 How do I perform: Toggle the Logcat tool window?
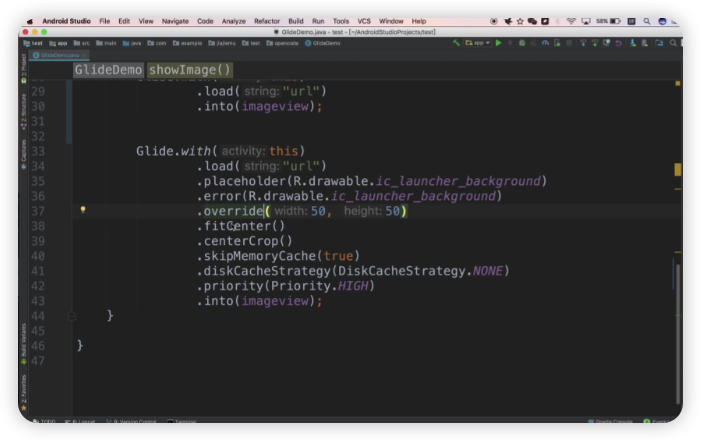pos(80,421)
